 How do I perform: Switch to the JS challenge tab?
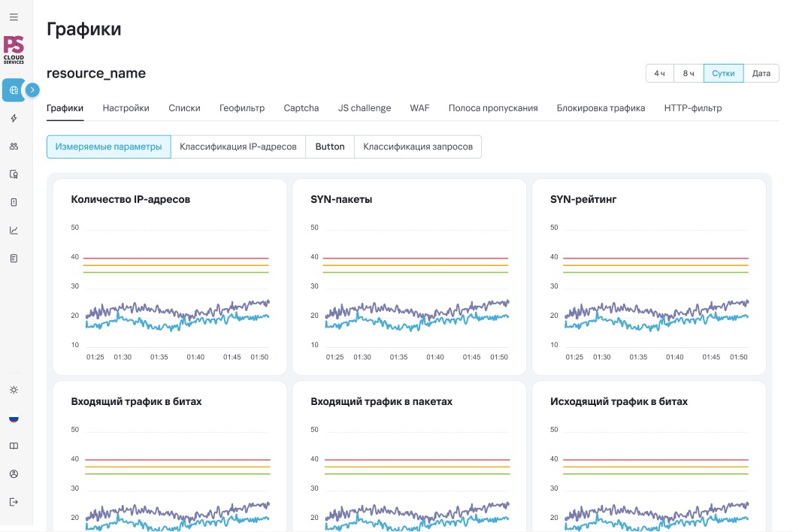click(364, 107)
